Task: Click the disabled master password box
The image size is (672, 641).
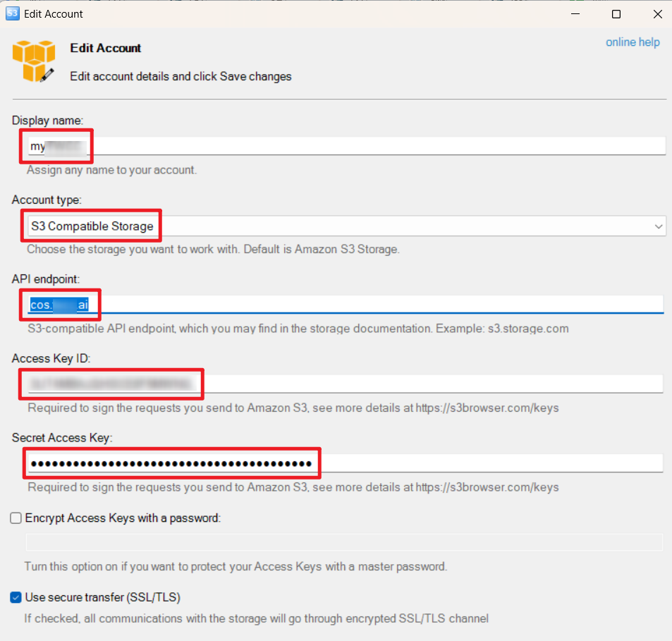Action: pyautogui.click(x=344, y=542)
